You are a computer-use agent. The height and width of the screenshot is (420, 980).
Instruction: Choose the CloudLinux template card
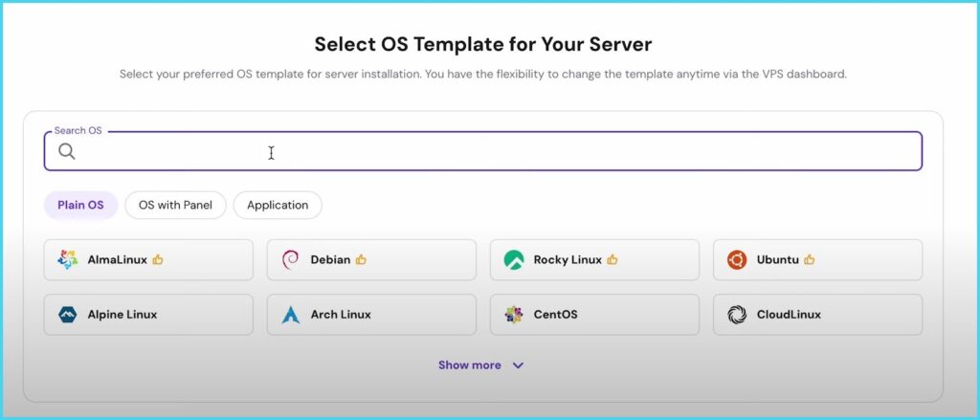817,315
